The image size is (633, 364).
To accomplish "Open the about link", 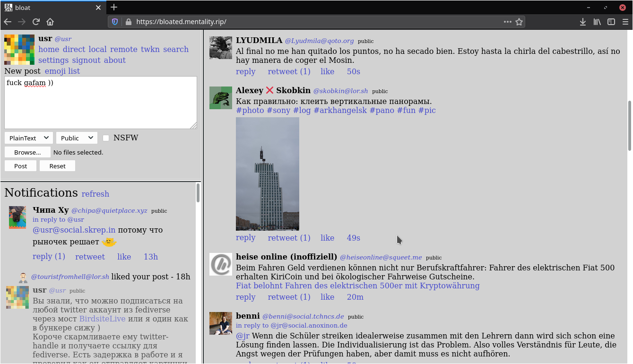I will pos(115,60).
